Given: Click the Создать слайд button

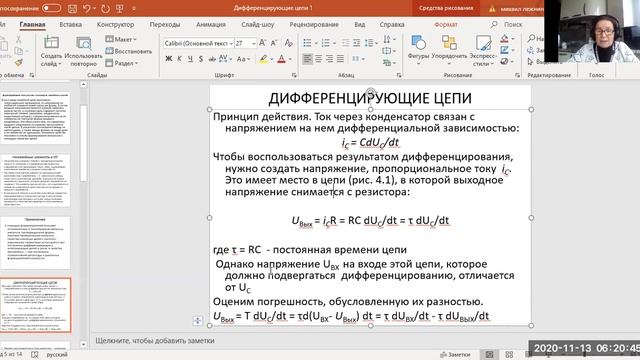Looking at the screenshot, I should (51, 51).
